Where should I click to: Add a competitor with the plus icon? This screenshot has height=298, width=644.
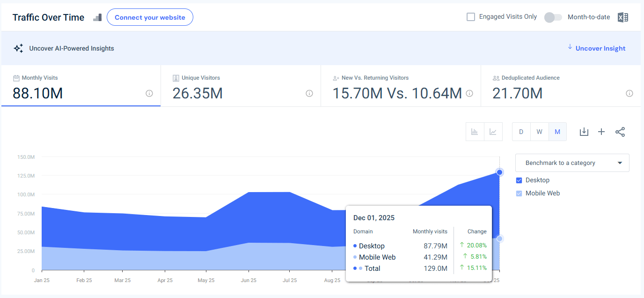pyautogui.click(x=601, y=132)
